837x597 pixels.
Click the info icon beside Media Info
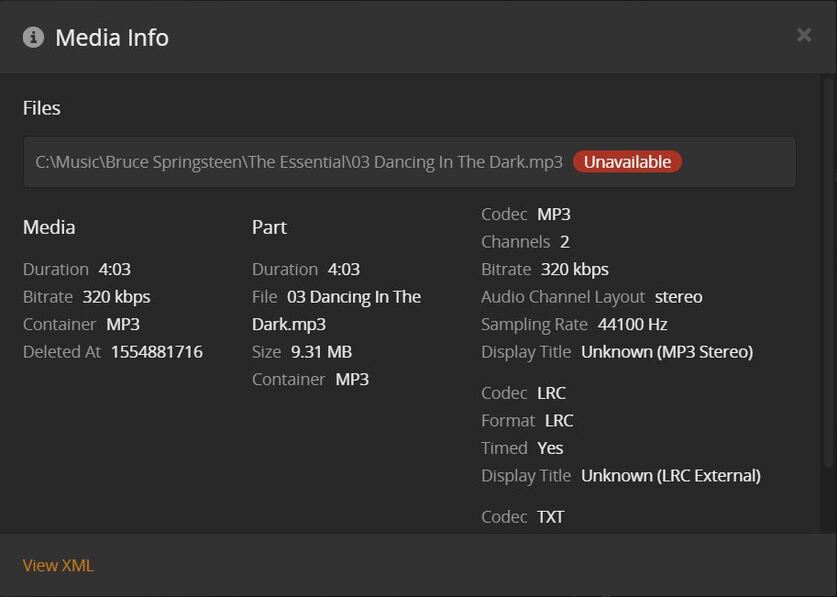click(x=33, y=37)
